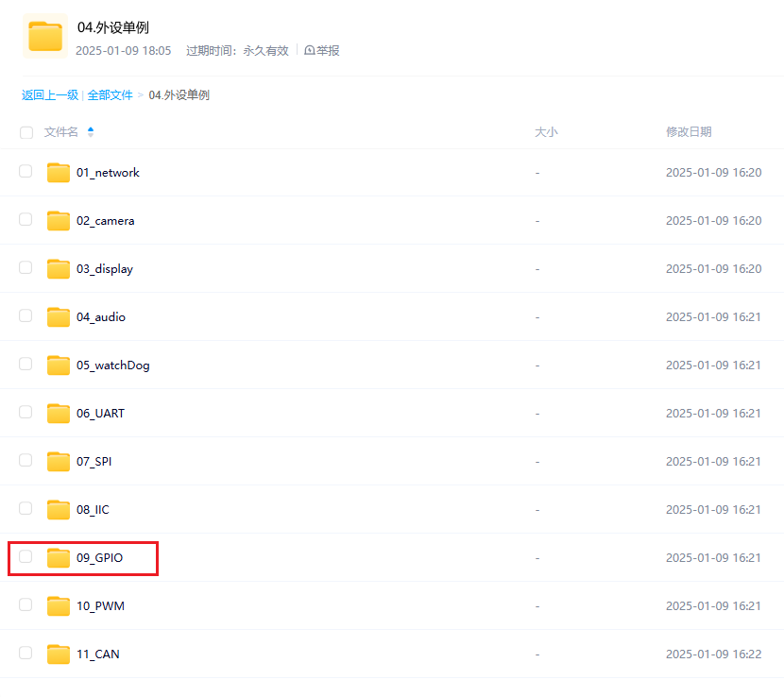Viewport: 784px width, 697px height.
Task: Click the 04_audio folder icon
Action: (58, 316)
